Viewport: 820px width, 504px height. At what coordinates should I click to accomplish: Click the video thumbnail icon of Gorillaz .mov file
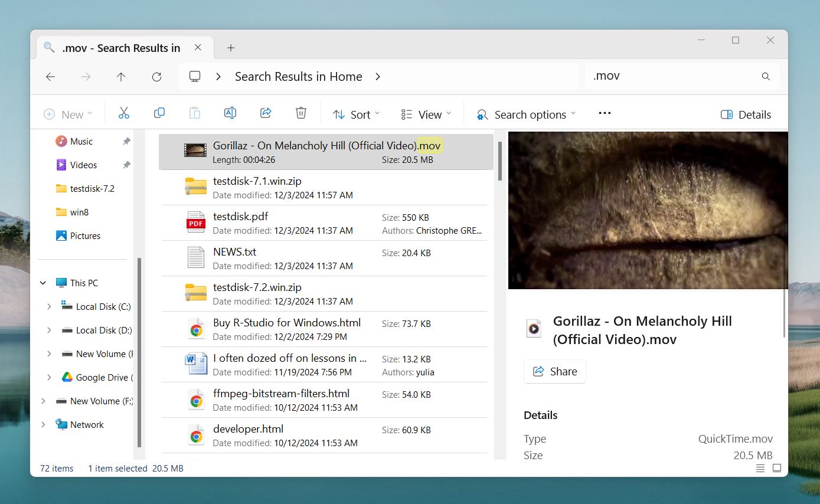[195, 150]
